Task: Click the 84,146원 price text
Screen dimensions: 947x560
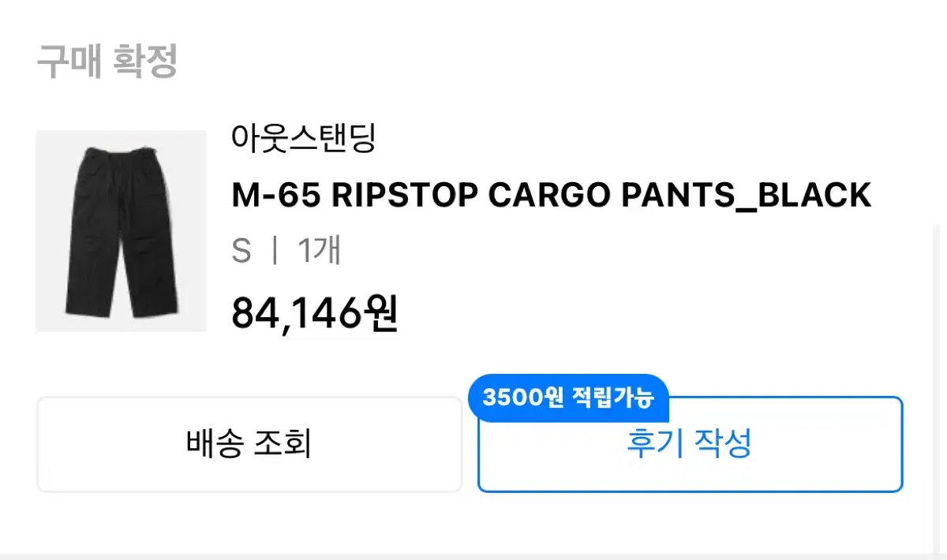Action: pyautogui.click(x=315, y=312)
